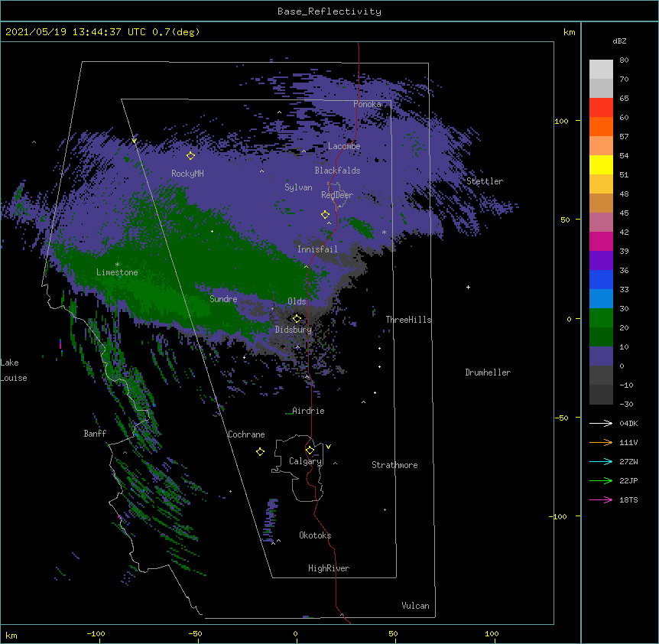Pick the light gray 80–70 dBZ legend swatch
This screenshot has width=659, height=644.
coord(601,70)
